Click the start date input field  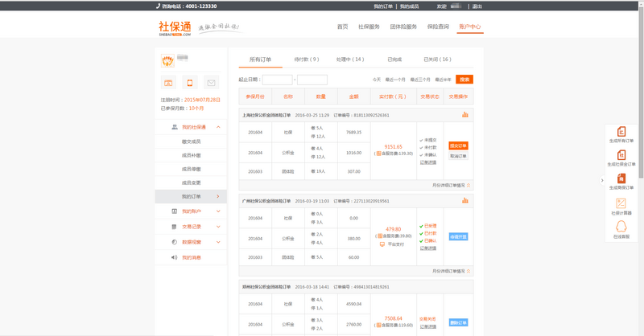coord(277,80)
